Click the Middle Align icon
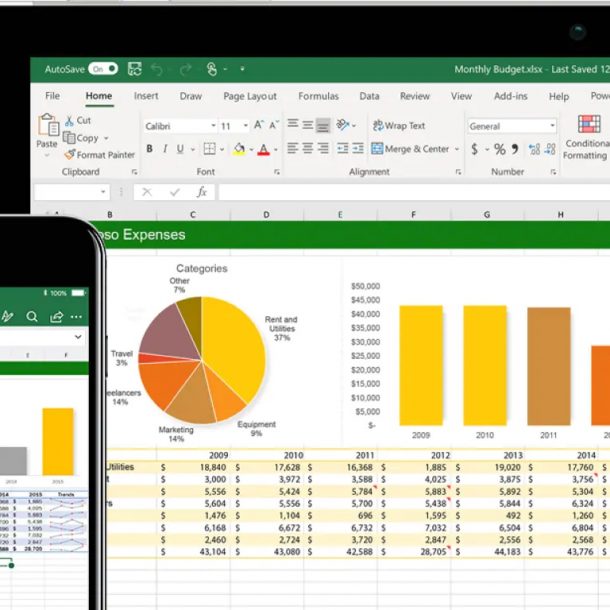610x610 pixels. (308, 125)
